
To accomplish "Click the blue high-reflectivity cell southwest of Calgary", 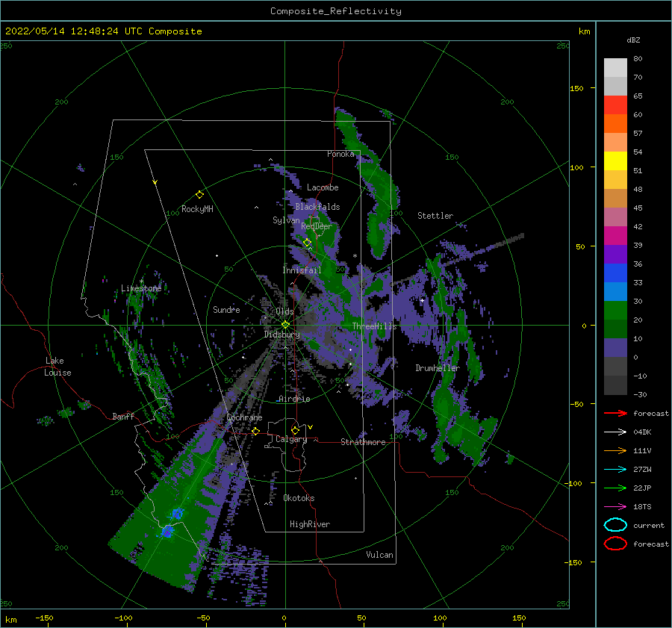I will coord(177,513).
